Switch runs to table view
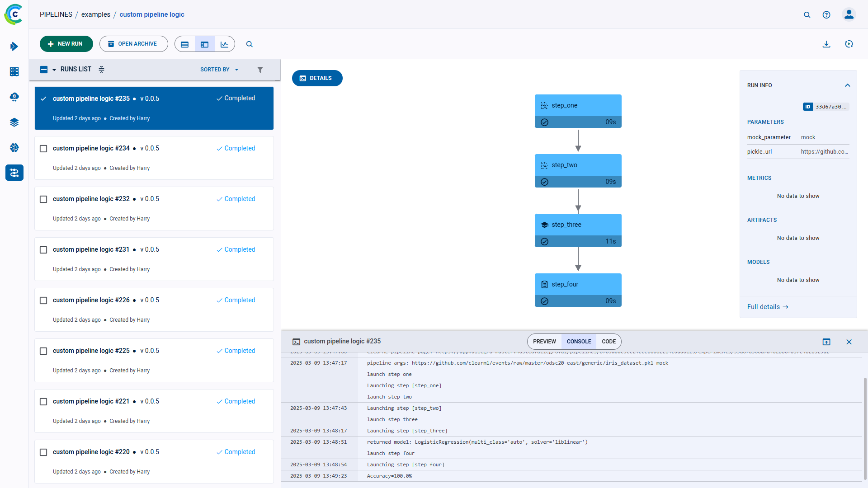868x488 pixels. (x=184, y=44)
